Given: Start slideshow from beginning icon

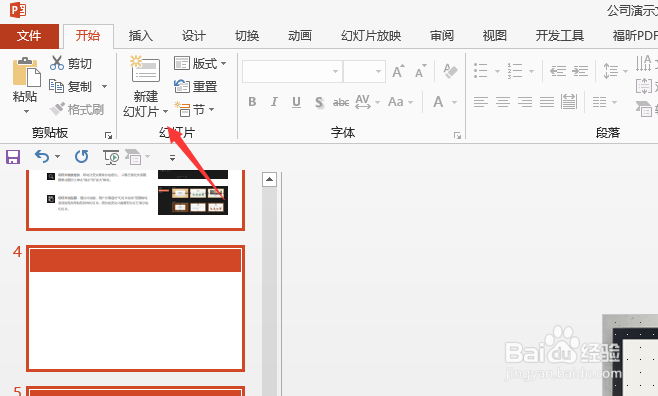Looking at the screenshot, I should pyautogui.click(x=111, y=157).
